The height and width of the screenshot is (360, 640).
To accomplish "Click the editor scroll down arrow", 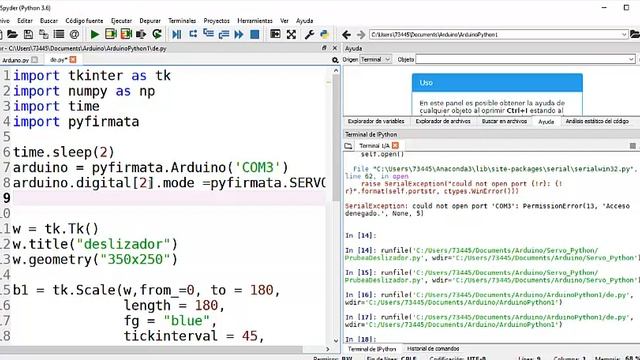I will pos(336,340).
